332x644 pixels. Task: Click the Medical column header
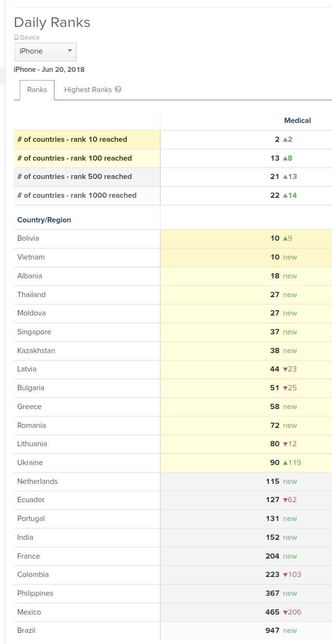297,121
